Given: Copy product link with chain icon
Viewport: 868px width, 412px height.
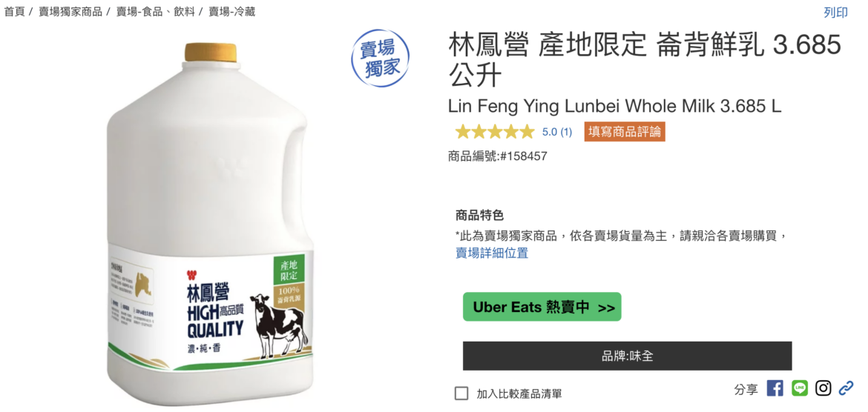Looking at the screenshot, I should (x=846, y=388).
